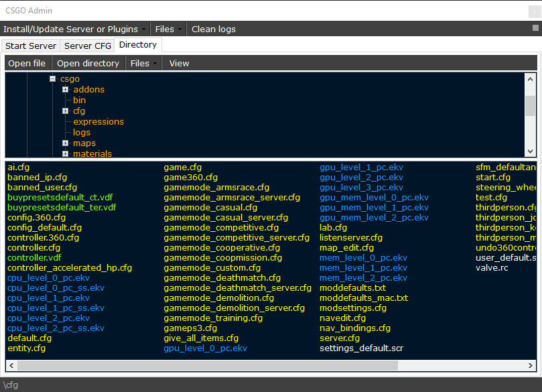Select file gamemode_casual.cfg

tap(210, 208)
